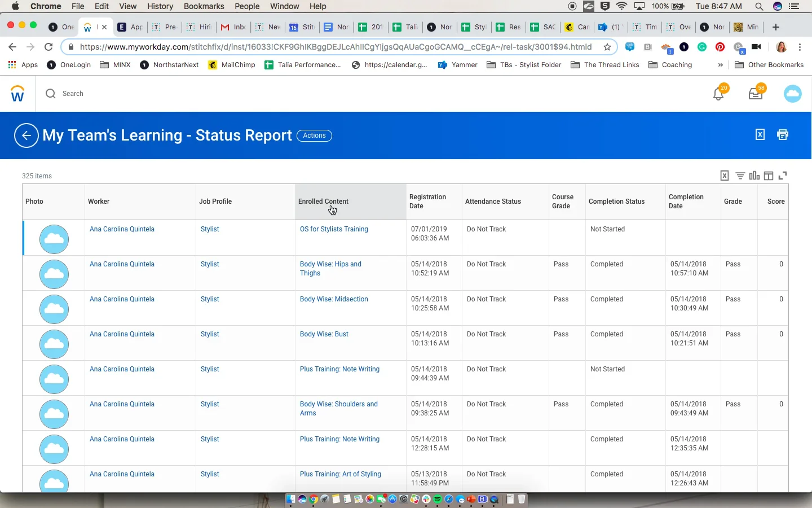Viewport: 812px width, 508px height.
Task: Bookmark this page with star icon
Action: point(607,47)
